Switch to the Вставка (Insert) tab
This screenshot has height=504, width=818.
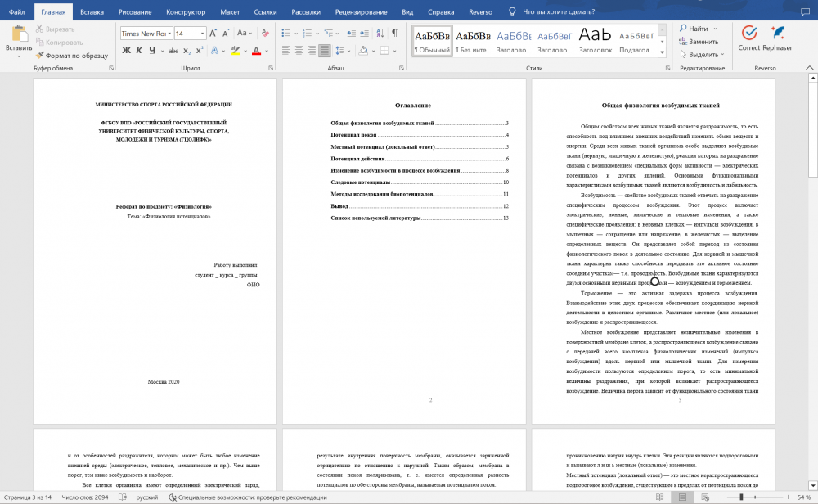coord(92,11)
